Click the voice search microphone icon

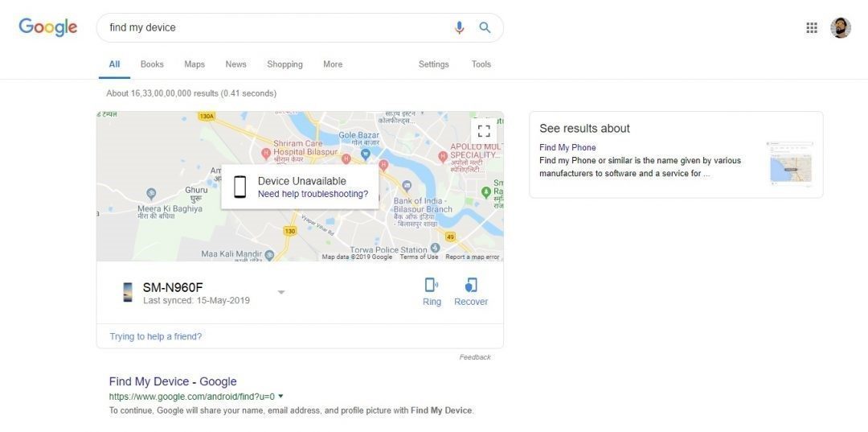pyautogui.click(x=459, y=27)
